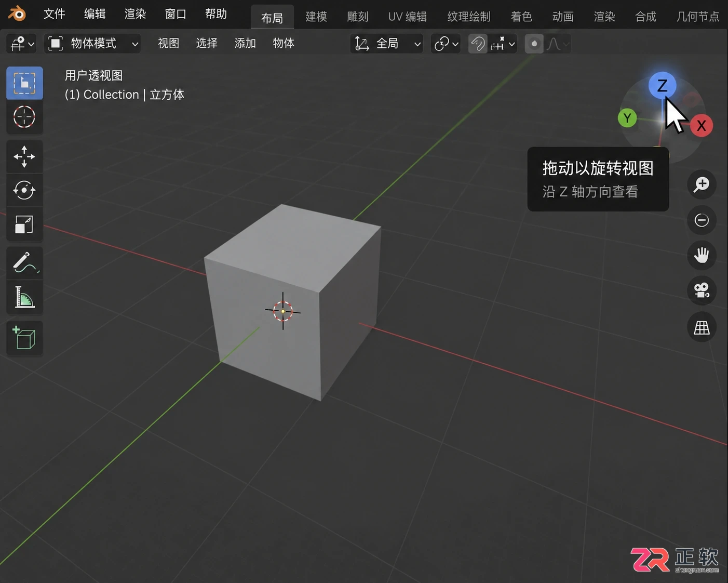
Task: Open the 选择 header menu
Action: point(207,44)
